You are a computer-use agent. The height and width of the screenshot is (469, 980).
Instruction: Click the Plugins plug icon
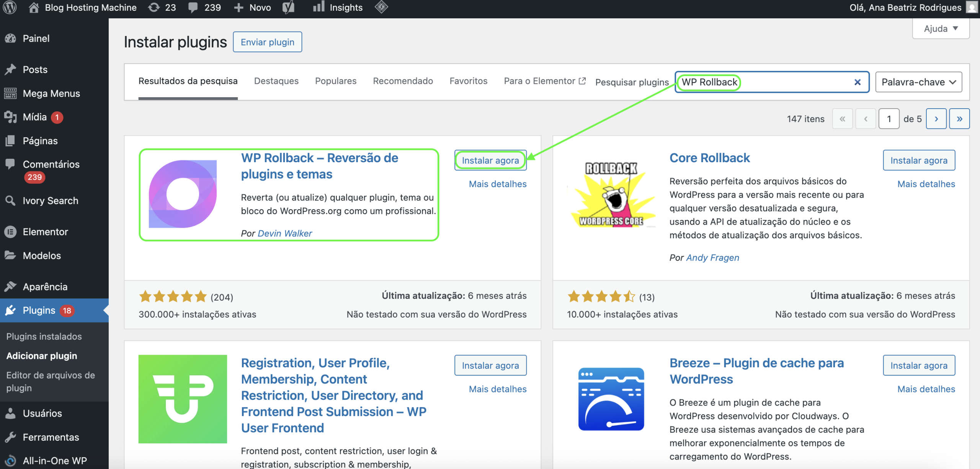(x=10, y=310)
